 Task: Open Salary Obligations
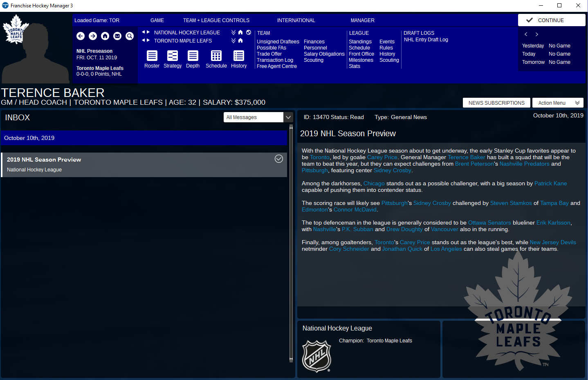324,54
